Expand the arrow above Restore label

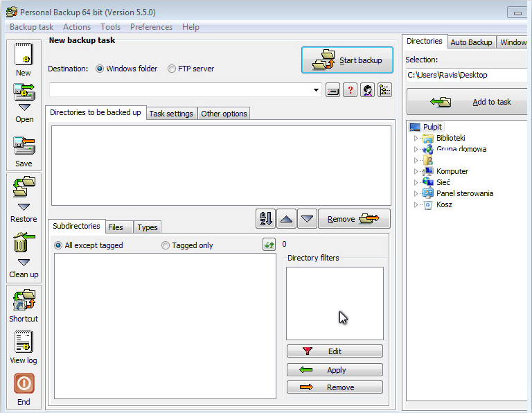point(24,207)
